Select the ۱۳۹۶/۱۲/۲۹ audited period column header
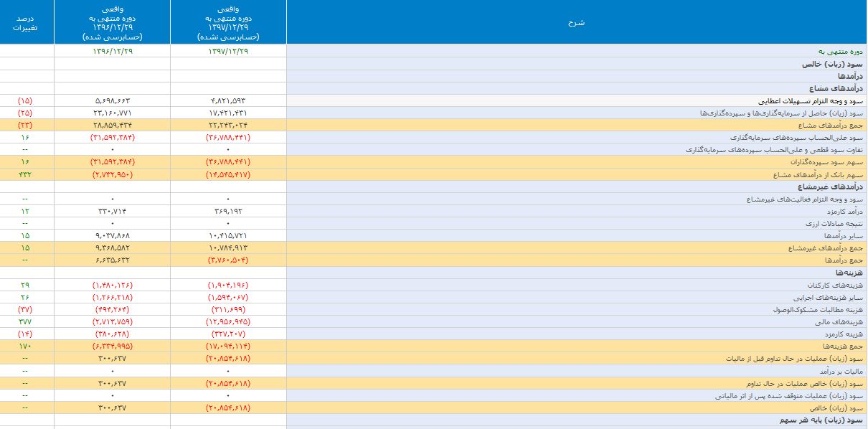The width and height of the screenshot is (868, 429). click(113, 22)
